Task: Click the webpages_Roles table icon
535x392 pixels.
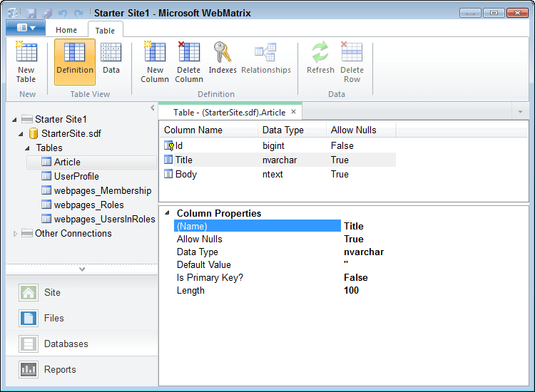Action: point(46,205)
